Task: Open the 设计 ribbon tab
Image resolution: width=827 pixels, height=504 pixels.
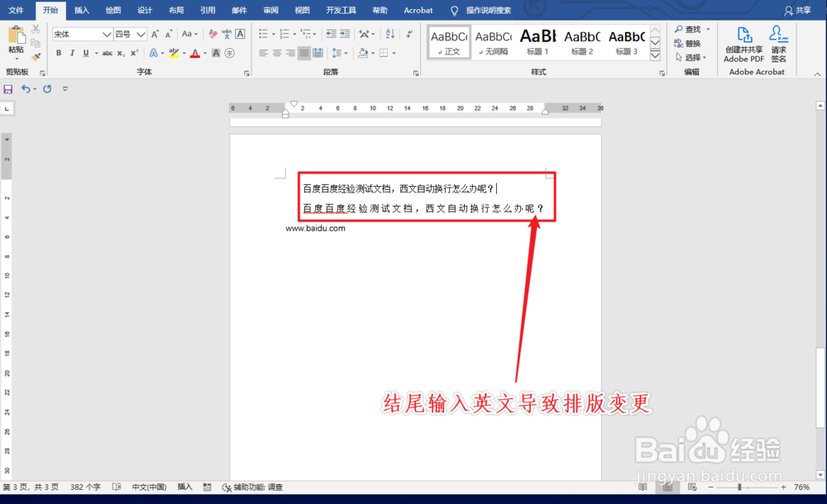Action: click(x=145, y=10)
